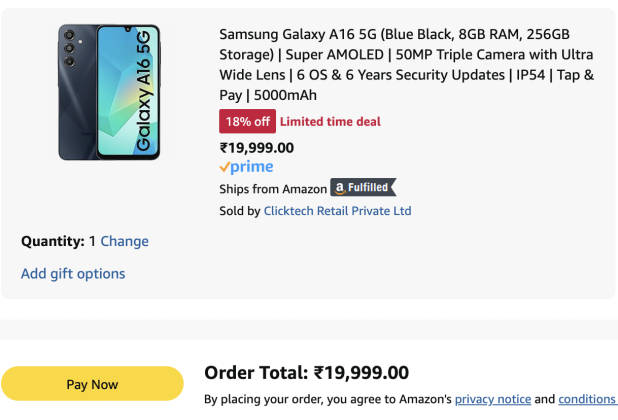
Task: Select the ₹19,999.00 item price
Action: [257, 147]
